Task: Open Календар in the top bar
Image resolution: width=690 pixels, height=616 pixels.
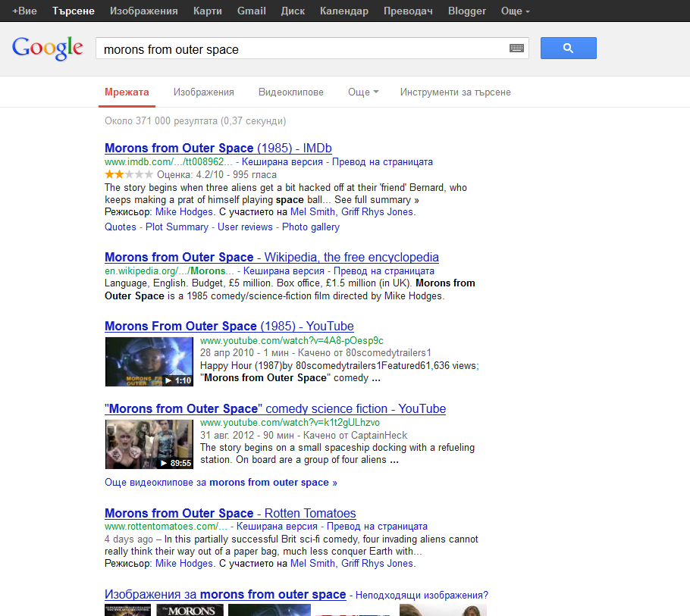Action: 344,11
